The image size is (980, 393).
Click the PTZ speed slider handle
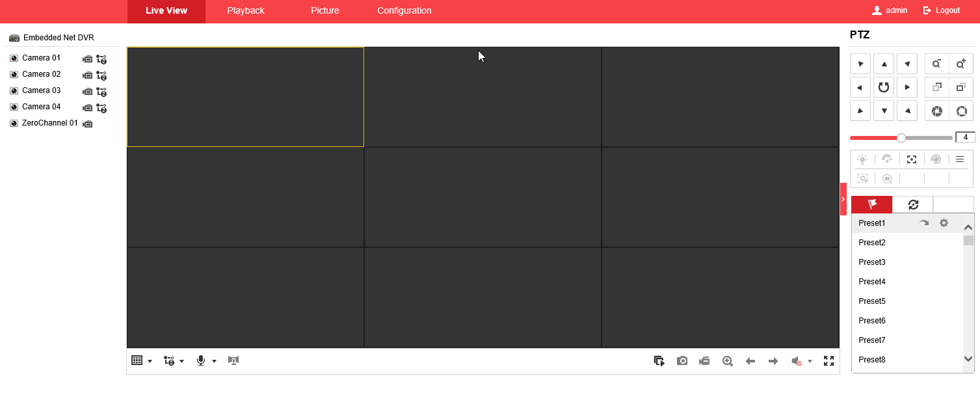coord(901,138)
